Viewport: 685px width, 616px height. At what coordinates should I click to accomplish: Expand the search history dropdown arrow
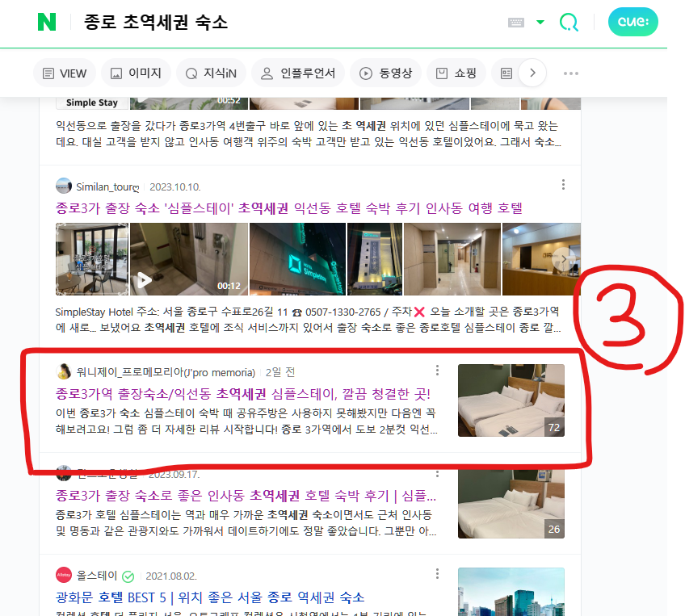[x=540, y=22]
